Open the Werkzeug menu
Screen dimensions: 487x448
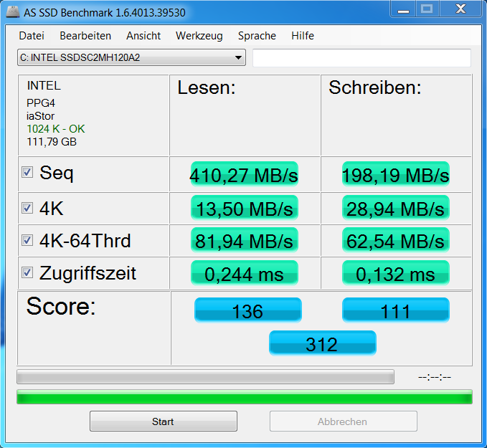point(199,36)
